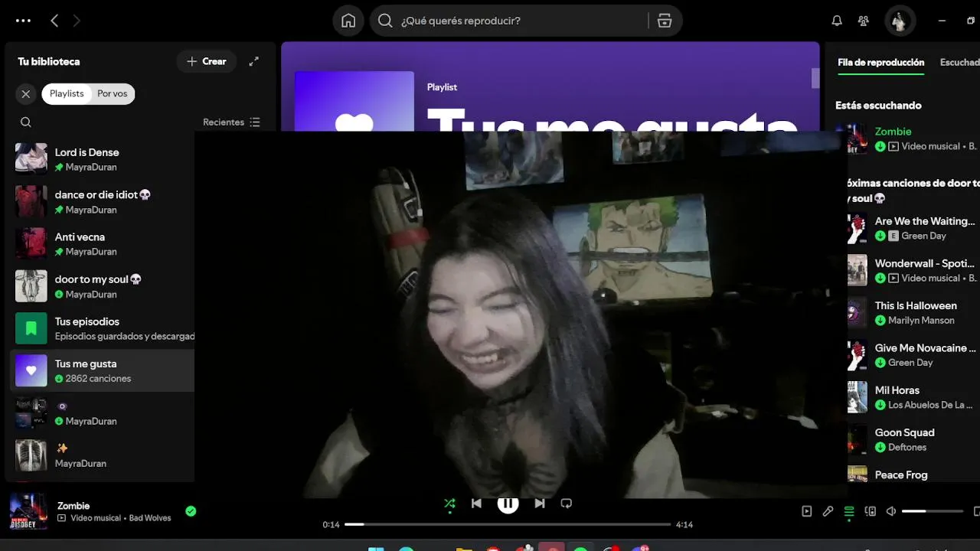
Task: Open the three-dot app menu
Action: point(24,21)
